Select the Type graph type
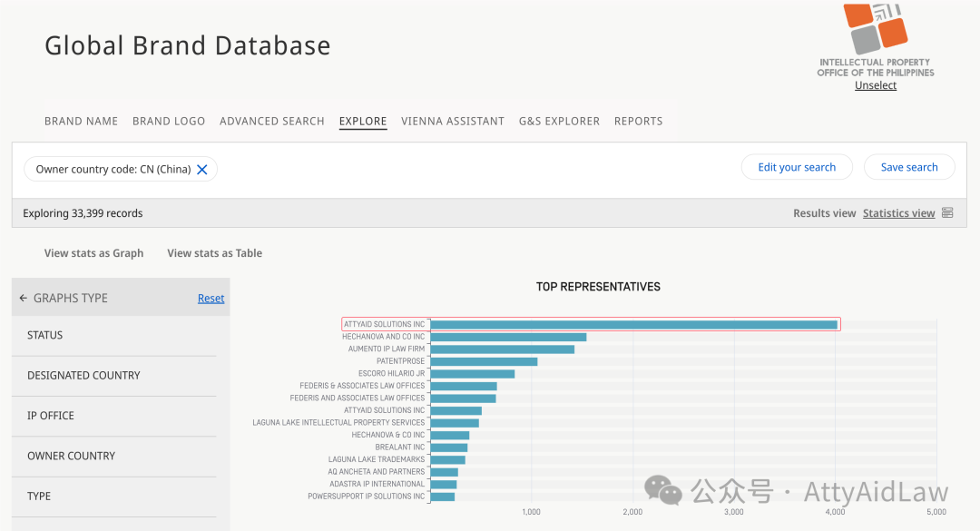The image size is (980, 531). pyautogui.click(x=114, y=496)
